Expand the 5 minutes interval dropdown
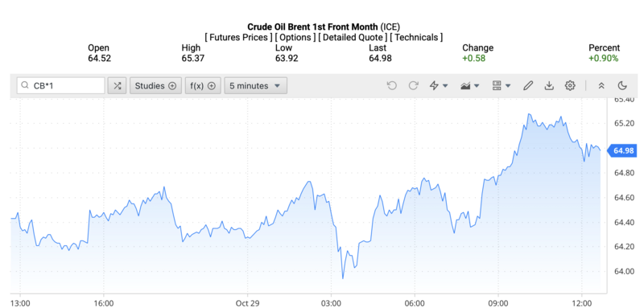Image resolution: width=644 pixels, height=308 pixels. [x=255, y=86]
